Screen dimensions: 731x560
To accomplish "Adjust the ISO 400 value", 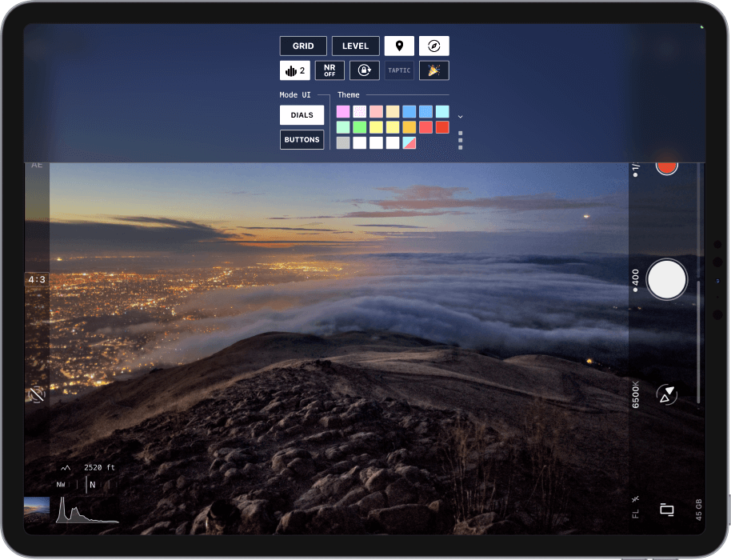I will 636,280.
